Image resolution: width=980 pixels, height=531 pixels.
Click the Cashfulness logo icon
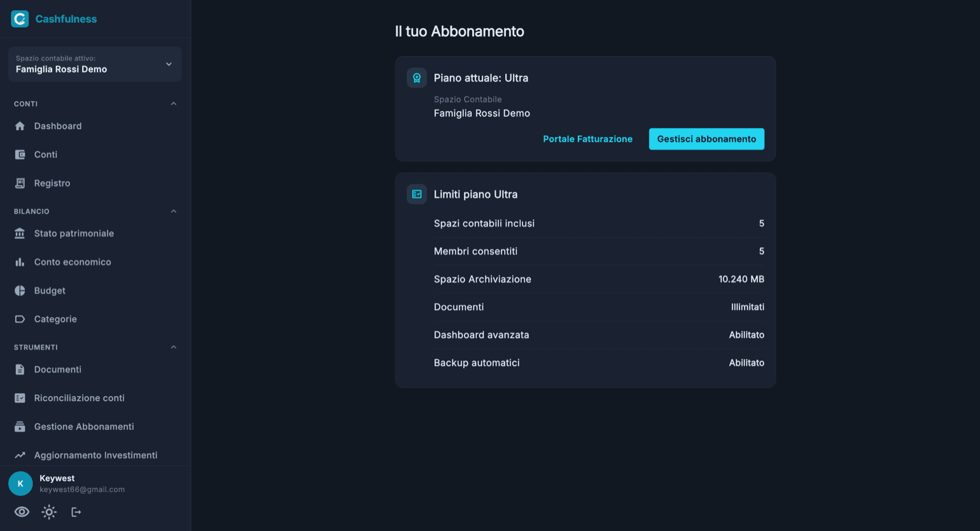pyautogui.click(x=20, y=19)
